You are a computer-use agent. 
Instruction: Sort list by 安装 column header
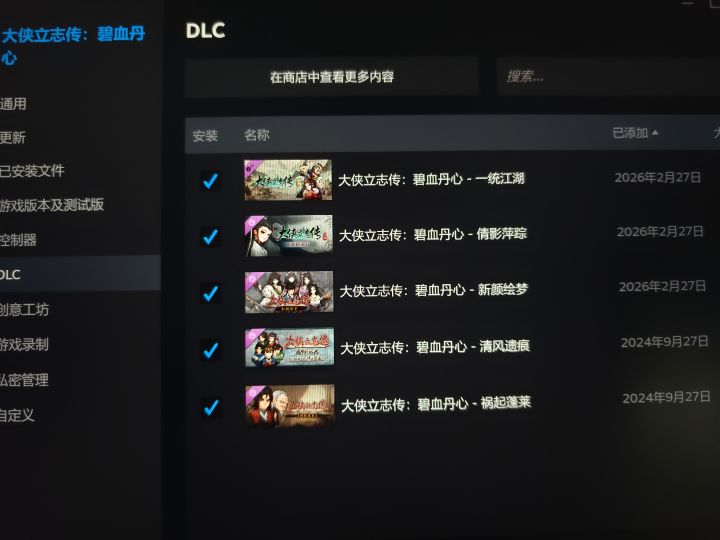pyautogui.click(x=205, y=135)
